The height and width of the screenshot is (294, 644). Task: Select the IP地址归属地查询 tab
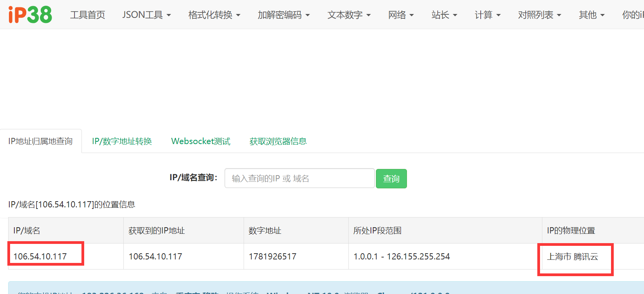(x=40, y=141)
